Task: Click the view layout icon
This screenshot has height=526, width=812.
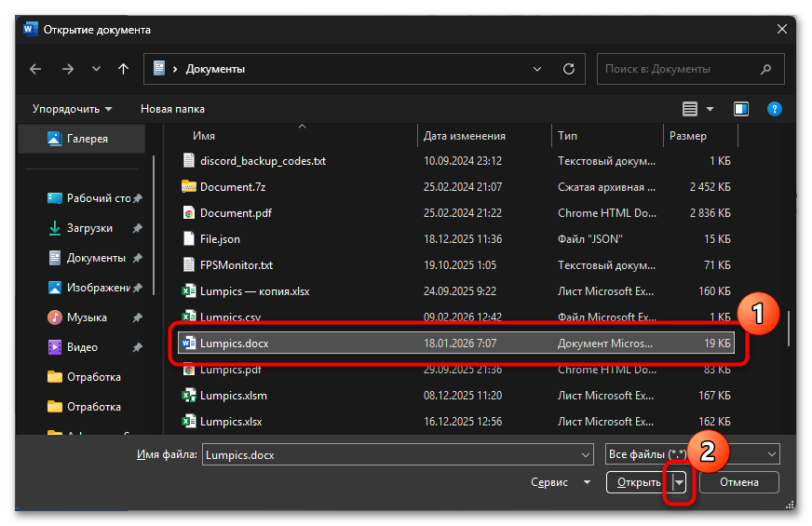Action: click(690, 109)
